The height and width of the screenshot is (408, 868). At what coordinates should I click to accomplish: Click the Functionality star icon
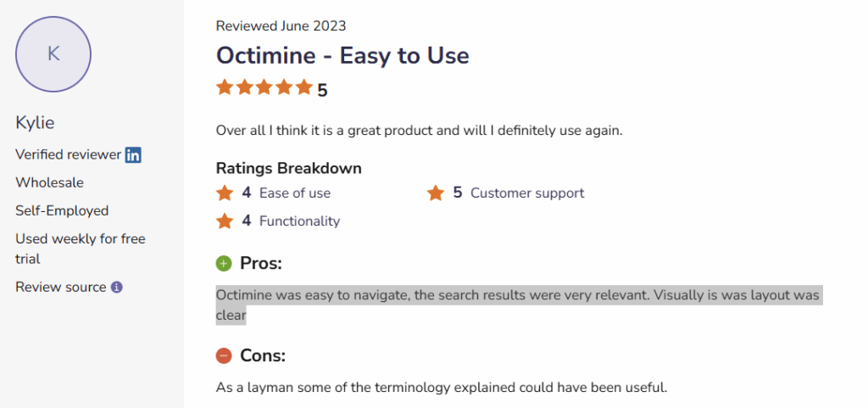(225, 221)
